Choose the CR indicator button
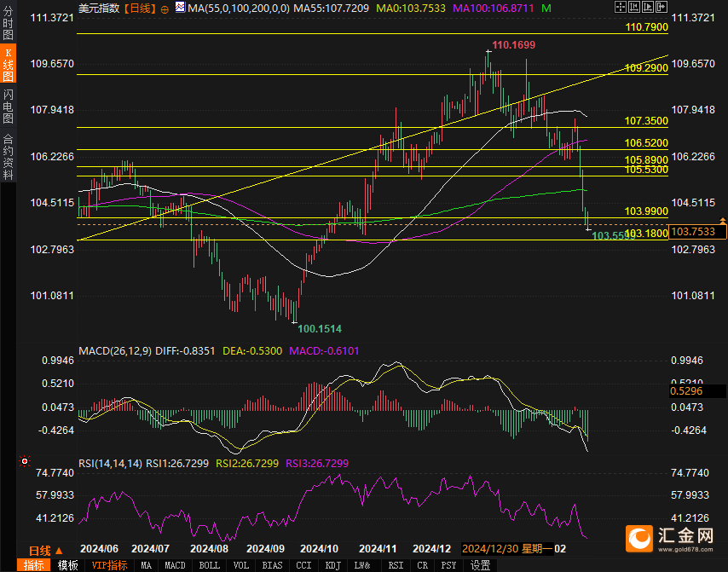 422,565
